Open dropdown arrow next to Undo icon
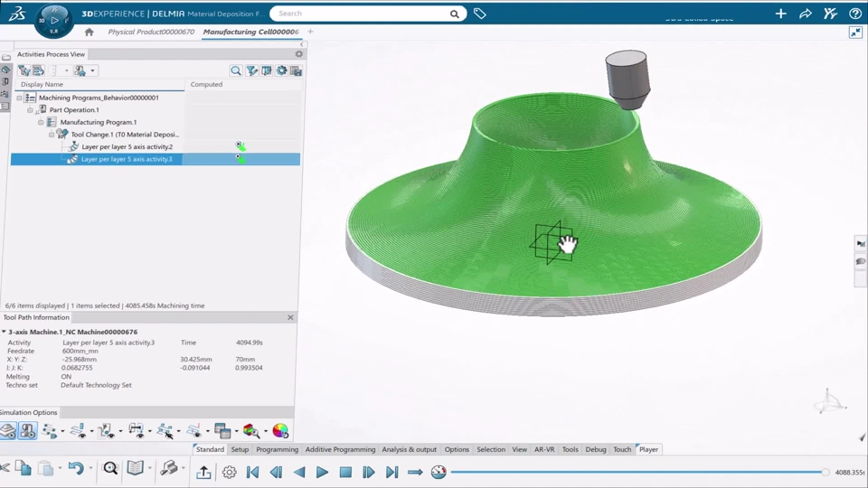 [90, 469]
